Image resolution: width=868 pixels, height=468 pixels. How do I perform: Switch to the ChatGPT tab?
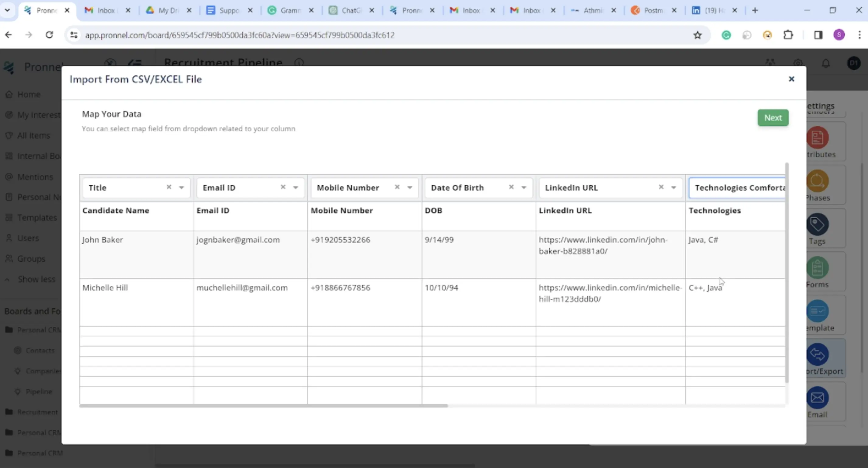tap(351, 10)
